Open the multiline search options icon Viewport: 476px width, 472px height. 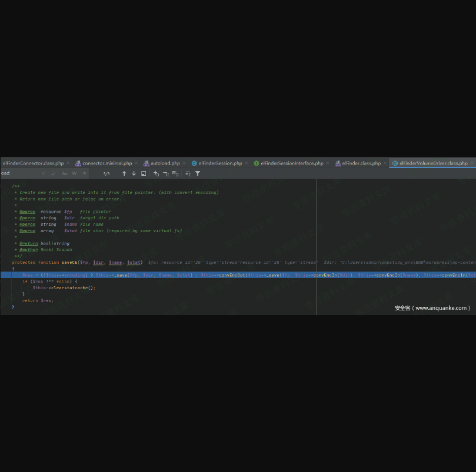[53, 173]
